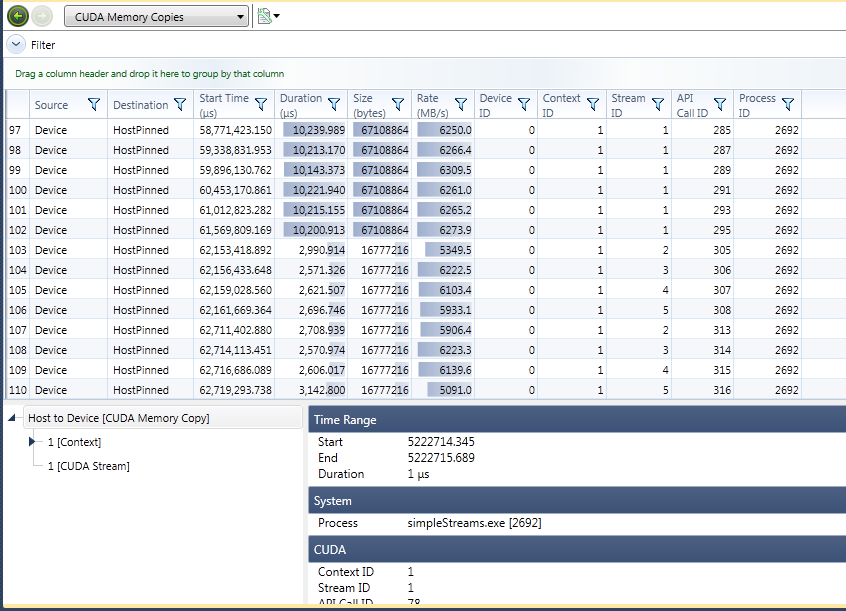
Task: Click the green back navigation arrow
Action: click(17, 16)
